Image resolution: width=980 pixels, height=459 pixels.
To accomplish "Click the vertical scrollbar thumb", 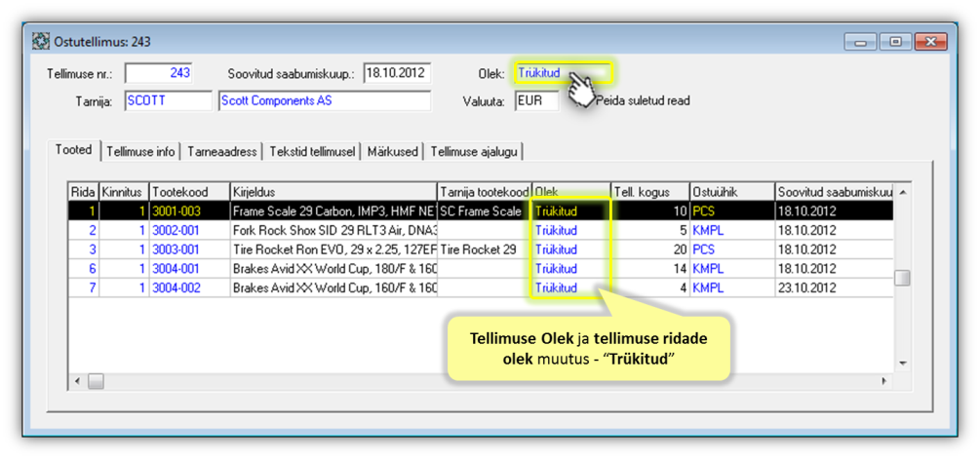I will tap(901, 278).
